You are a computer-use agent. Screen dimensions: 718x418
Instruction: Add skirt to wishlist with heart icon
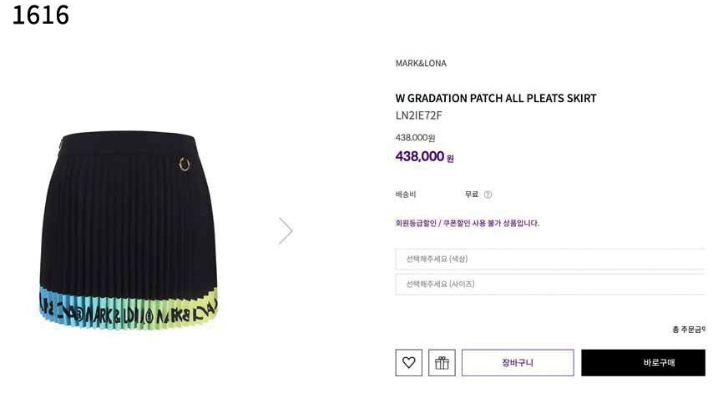(408, 363)
